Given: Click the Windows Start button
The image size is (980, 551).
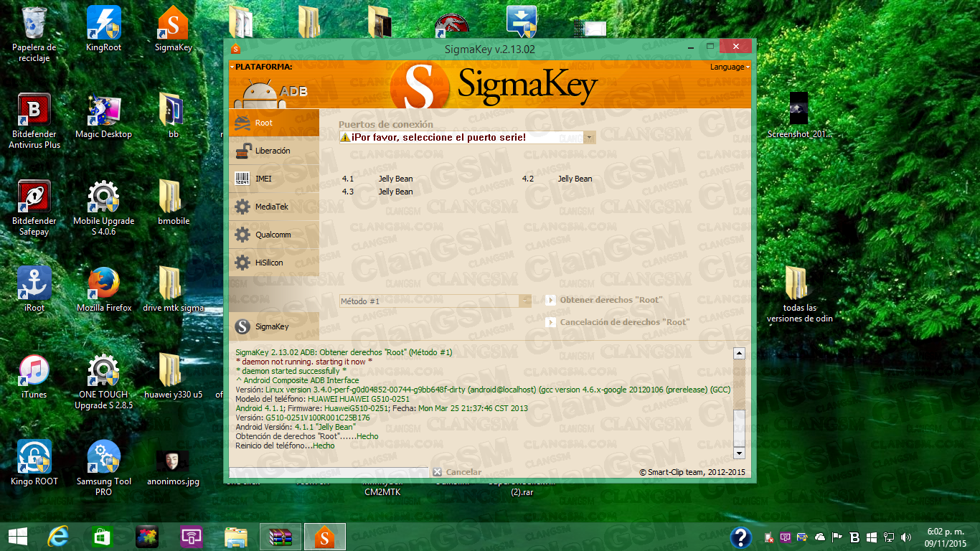Looking at the screenshot, I should coord(17,537).
